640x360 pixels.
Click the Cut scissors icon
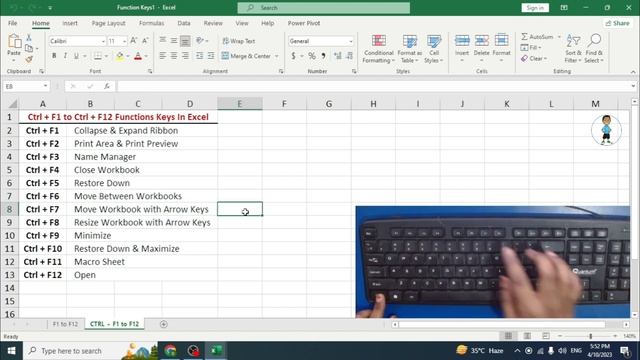[x=29, y=38]
